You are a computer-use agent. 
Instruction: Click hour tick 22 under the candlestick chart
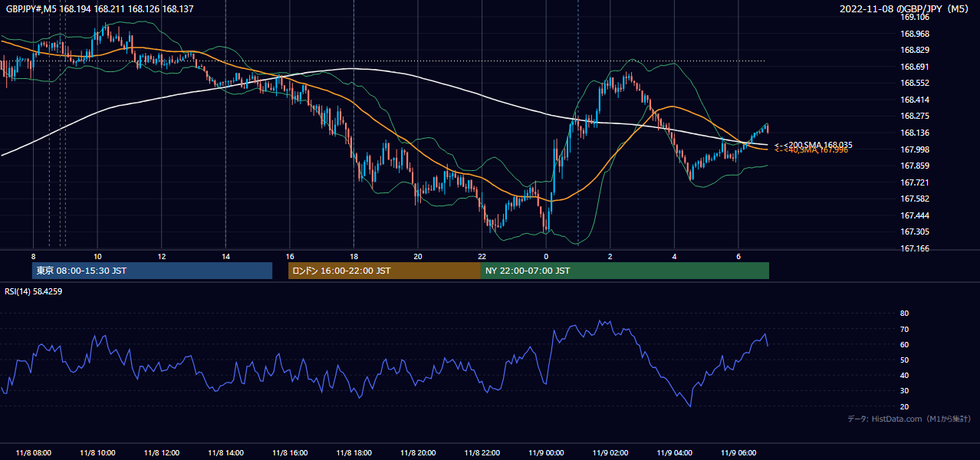[482, 256]
